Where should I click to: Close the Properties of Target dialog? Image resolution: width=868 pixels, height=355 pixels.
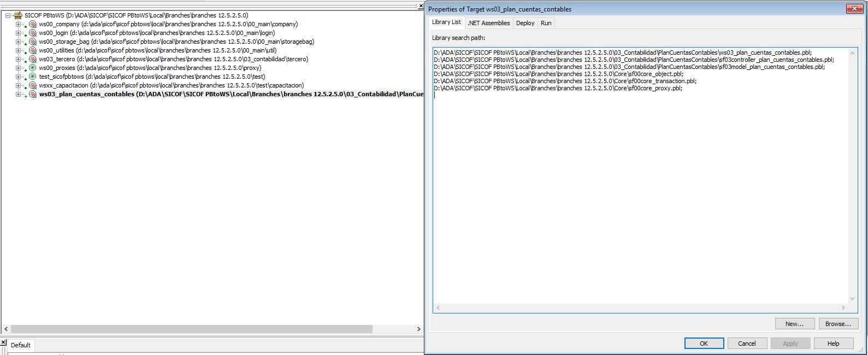854,8
